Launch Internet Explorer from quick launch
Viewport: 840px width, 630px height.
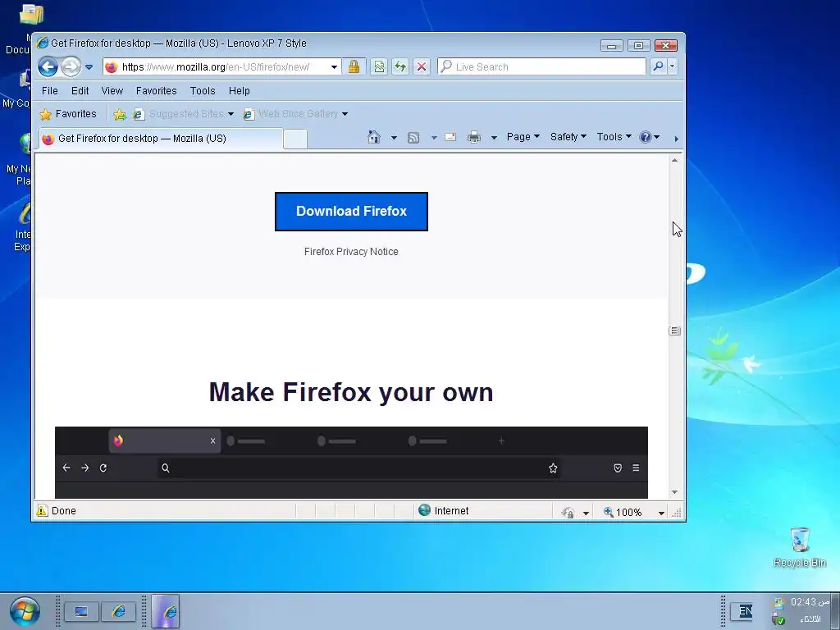[118, 611]
